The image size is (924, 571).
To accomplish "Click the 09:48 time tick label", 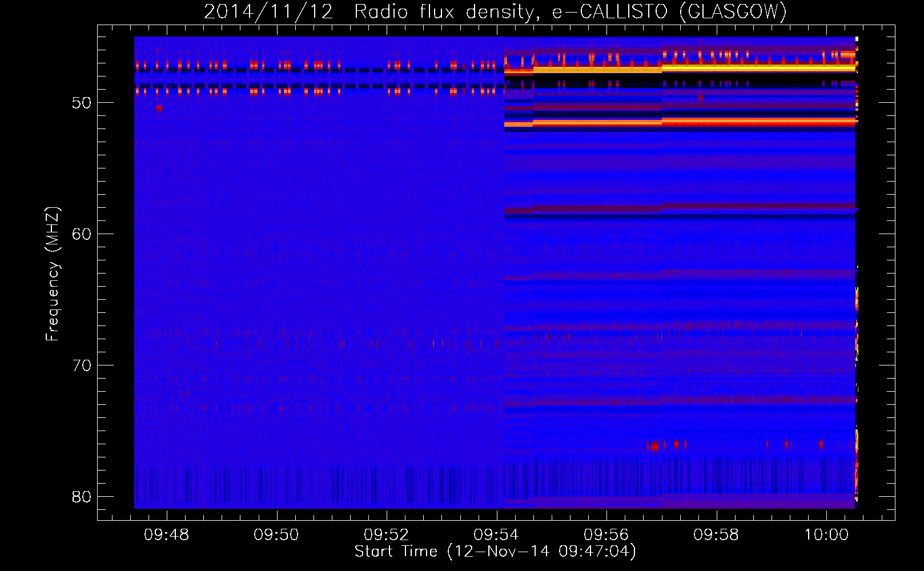I will (167, 535).
